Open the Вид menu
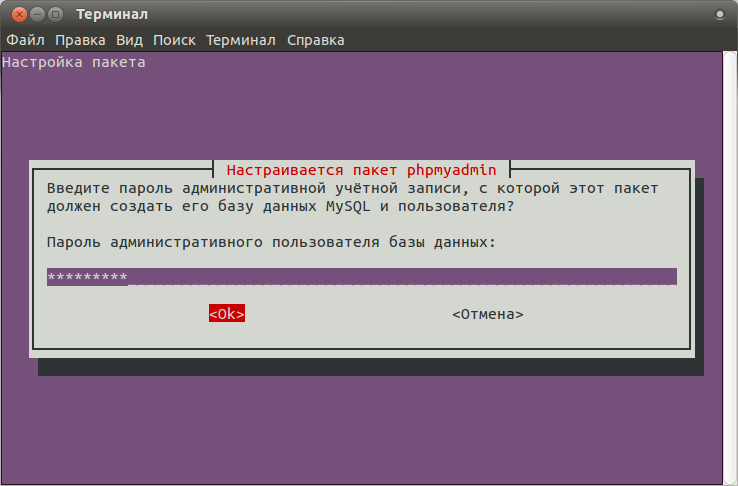738x486 pixels. pos(129,40)
